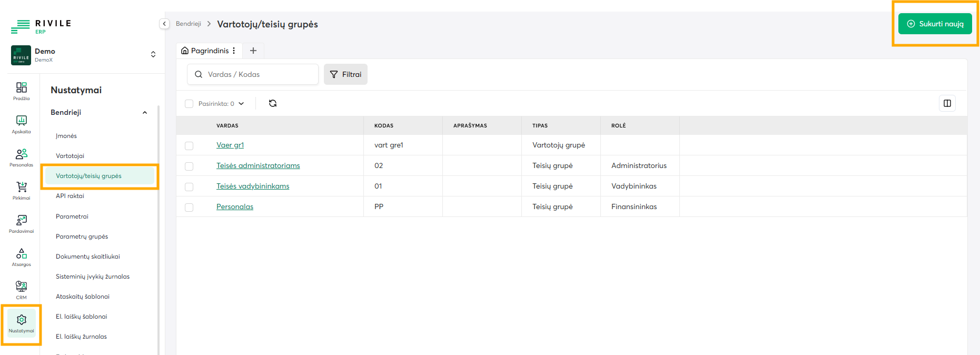
Task: Collapse the Bendrieji section
Action: click(145, 113)
